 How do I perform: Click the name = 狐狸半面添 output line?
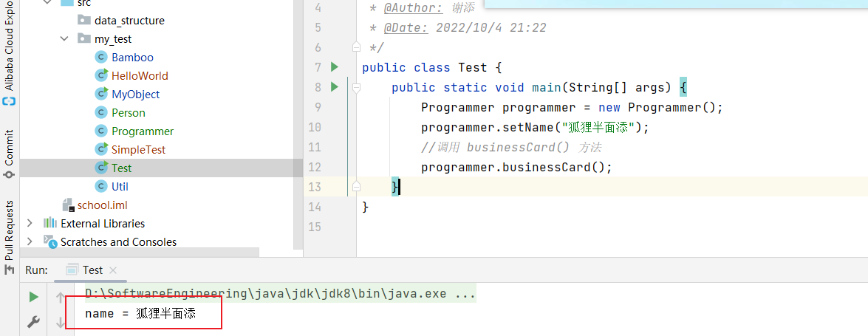tap(140, 315)
